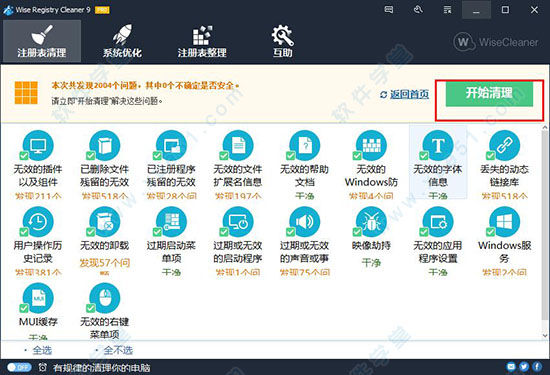The width and height of the screenshot is (550, 375).
Task: Click the alarm clock schedule icon
Action: 42,367
